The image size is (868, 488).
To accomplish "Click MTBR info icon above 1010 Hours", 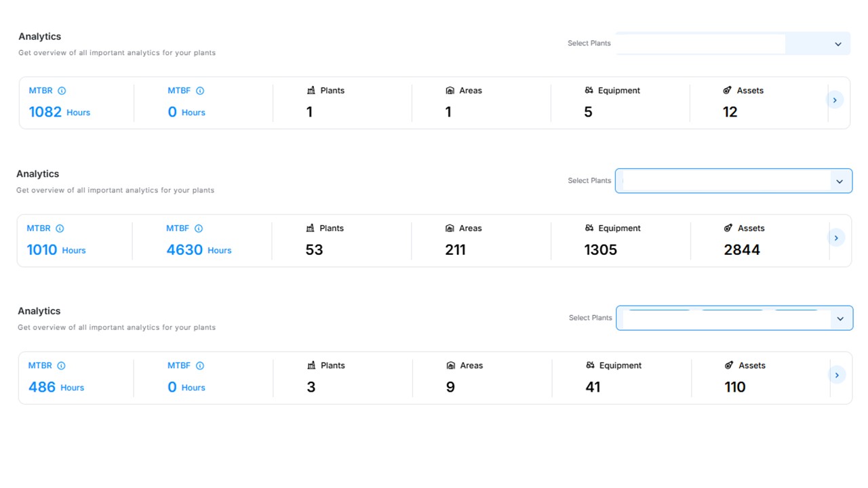I will click(x=60, y=228).
